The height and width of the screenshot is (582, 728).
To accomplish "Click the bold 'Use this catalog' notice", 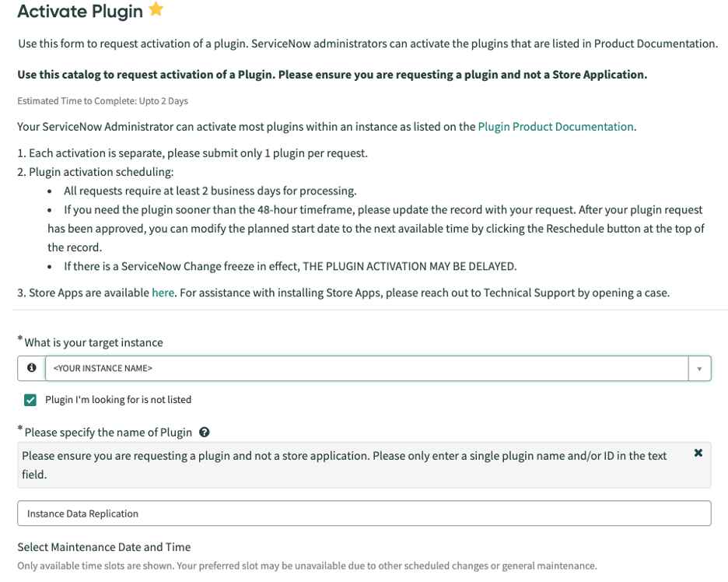I will (x=332, y=75).
